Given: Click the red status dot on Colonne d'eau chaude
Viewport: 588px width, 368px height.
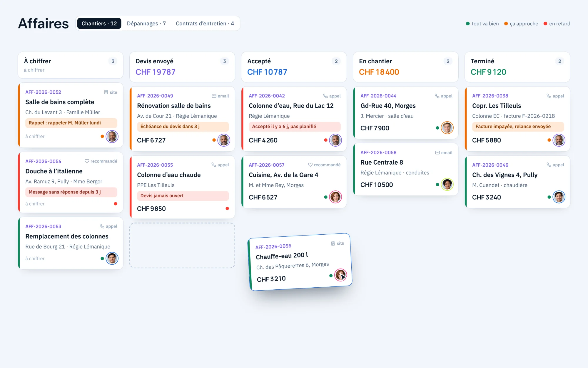Looking at the screenshot, I should [x=227, y=208].
